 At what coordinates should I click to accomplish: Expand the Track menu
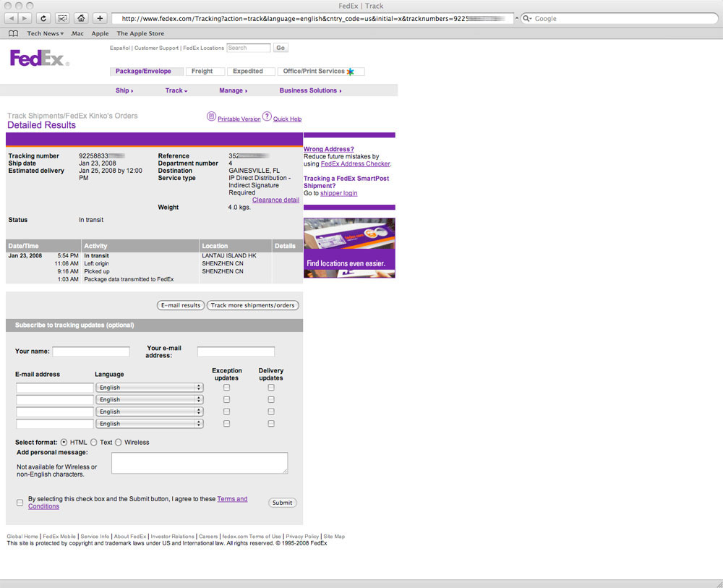(x=176, y=90)
